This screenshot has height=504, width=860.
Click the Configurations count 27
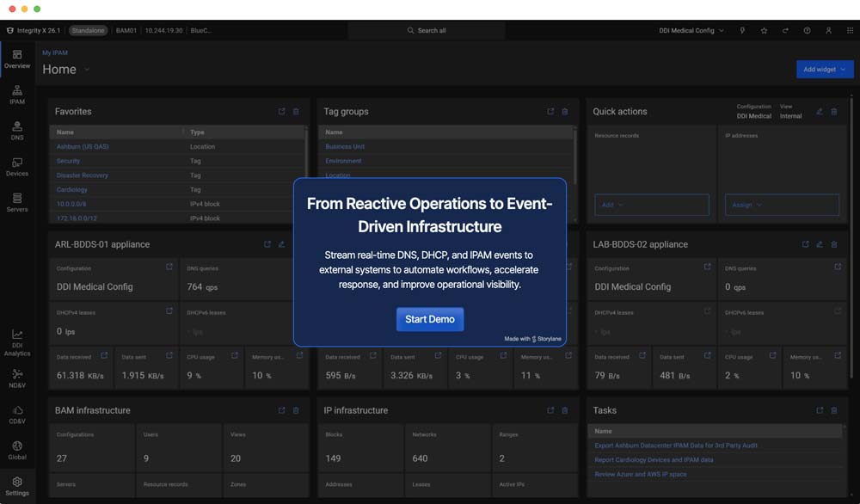coord(61,458)
